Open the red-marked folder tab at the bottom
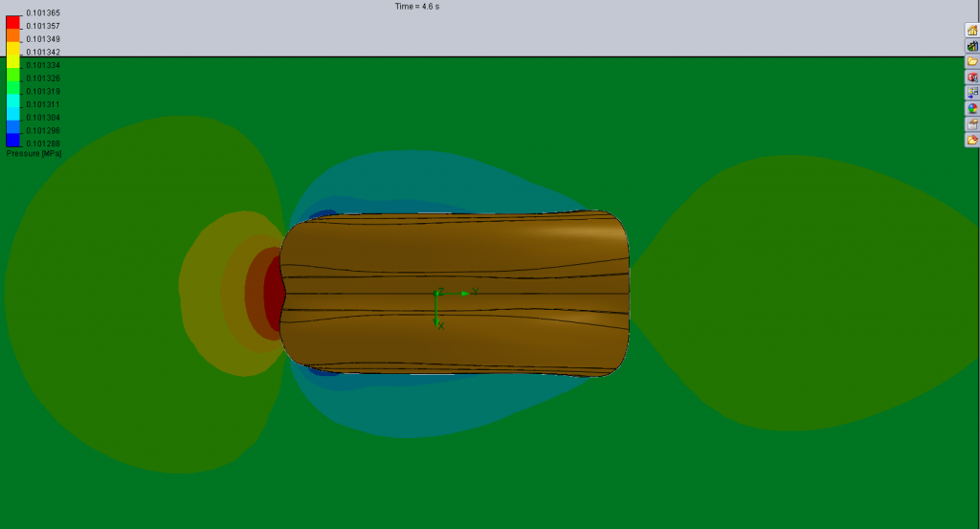Viewport: 980px width, 529px height. pyautogui.click(x=972, y=140)
